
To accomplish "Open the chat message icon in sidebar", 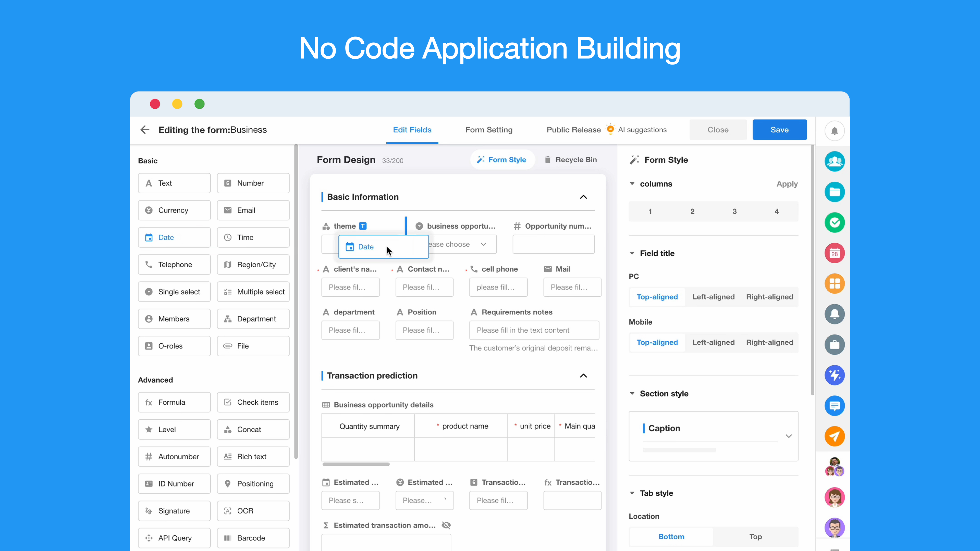I will click(835, 405).
